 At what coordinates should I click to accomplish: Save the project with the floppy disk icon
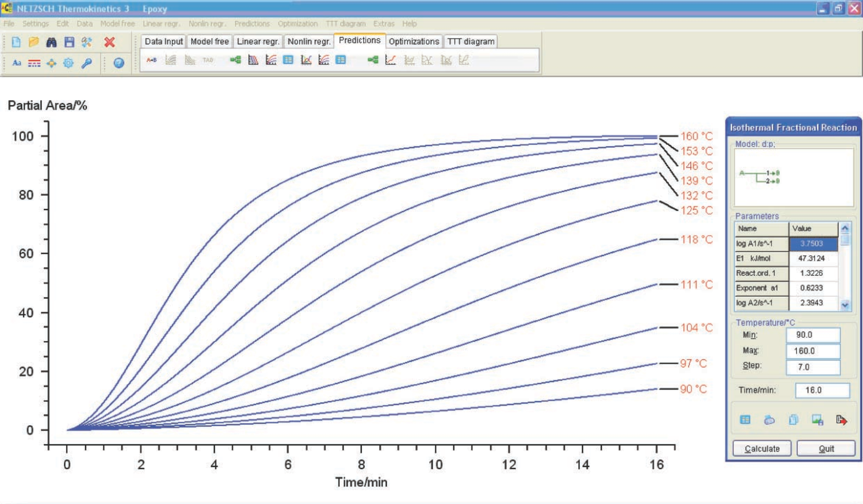tap(69, 42)
